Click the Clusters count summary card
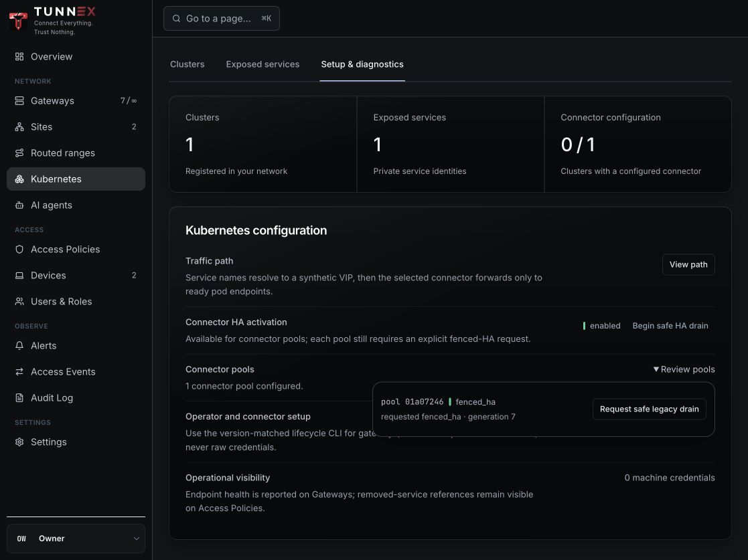 click(263, 145)
